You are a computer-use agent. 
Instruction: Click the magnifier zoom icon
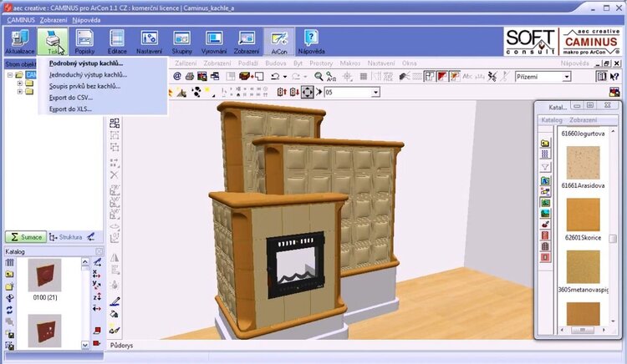pyautogui.click(x=319, y=76)
